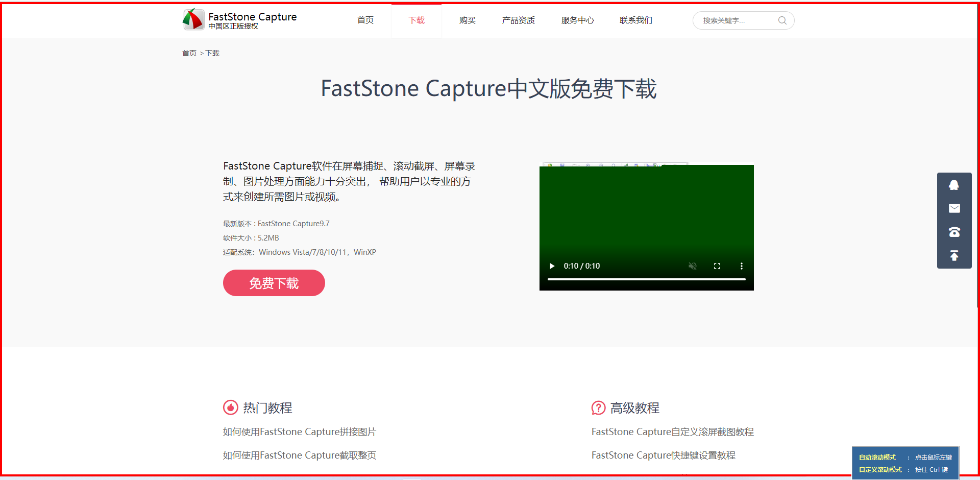Open the 购买 page

468,20
